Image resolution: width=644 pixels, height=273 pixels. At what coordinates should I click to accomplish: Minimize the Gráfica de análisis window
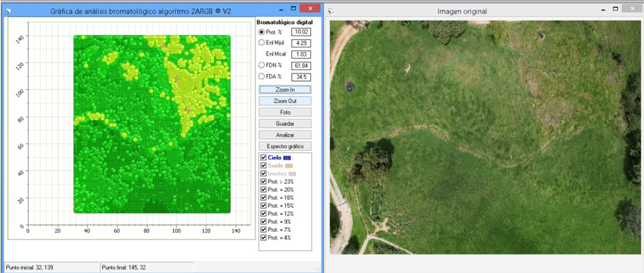(281, 9)
